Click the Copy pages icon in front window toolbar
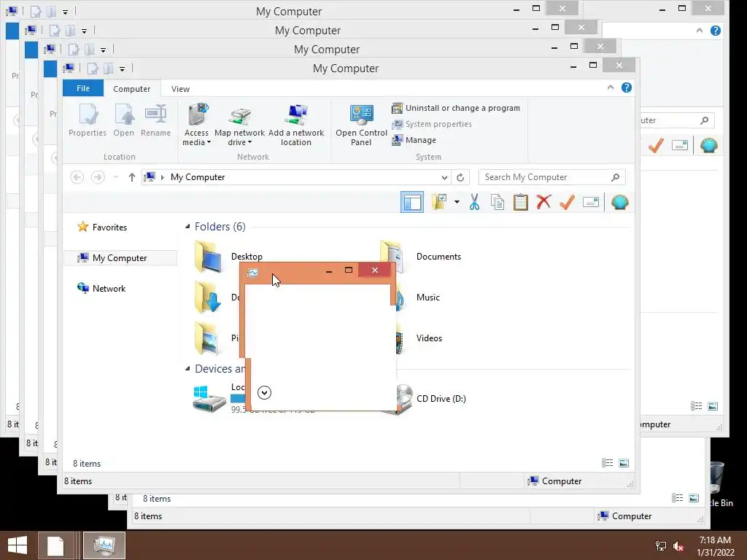The height and width of the screenshot is (560, 747). [498, 202]
